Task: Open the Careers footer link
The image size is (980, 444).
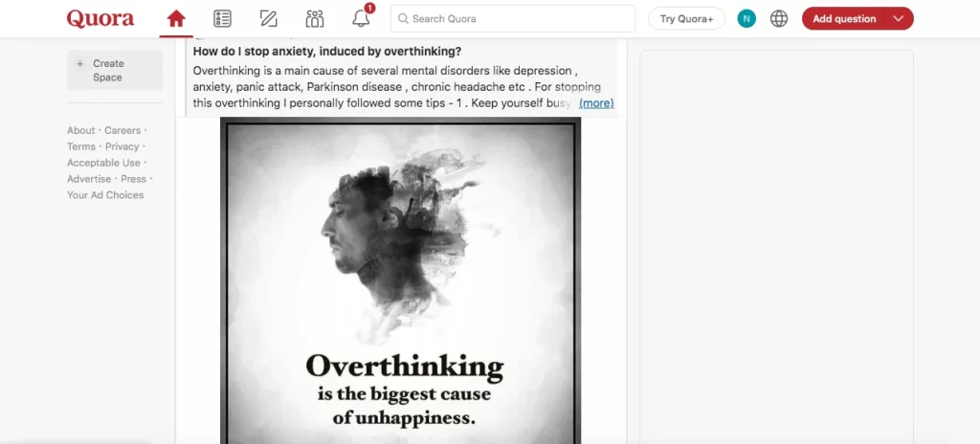Action: [x=122, y=130]
